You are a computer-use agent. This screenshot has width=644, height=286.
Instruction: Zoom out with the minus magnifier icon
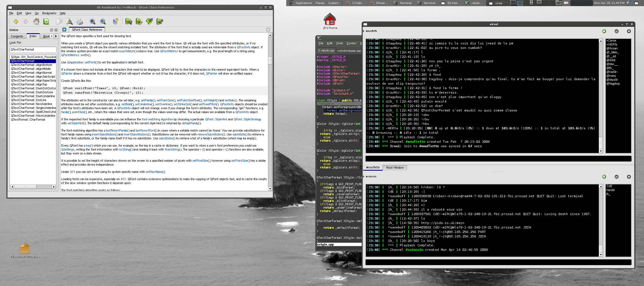click(x=103, y=22)
